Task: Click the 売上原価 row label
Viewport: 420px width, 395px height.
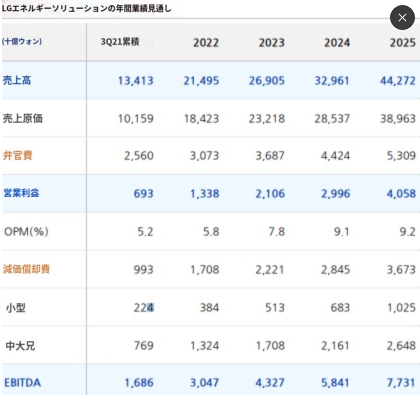Action: tap(23, 118)
